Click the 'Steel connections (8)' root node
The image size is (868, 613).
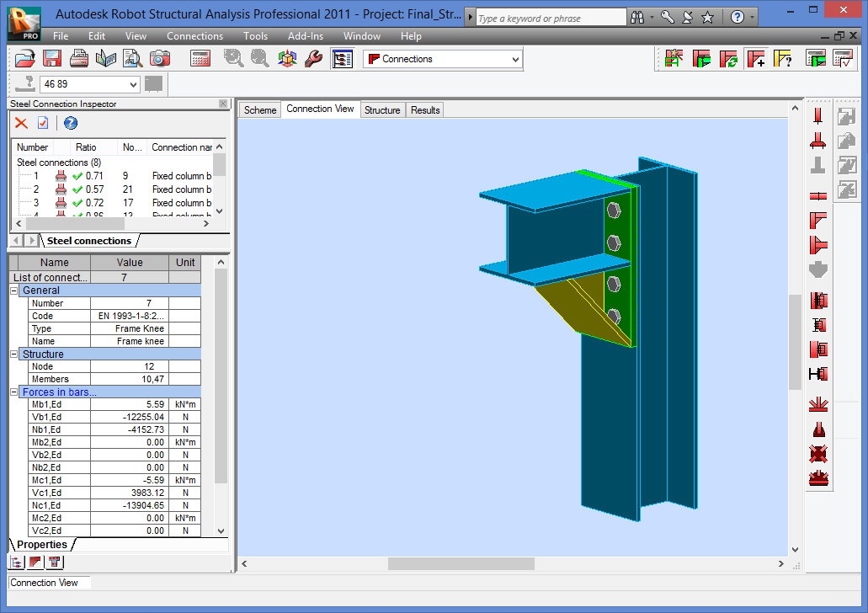tap(59, 163)
